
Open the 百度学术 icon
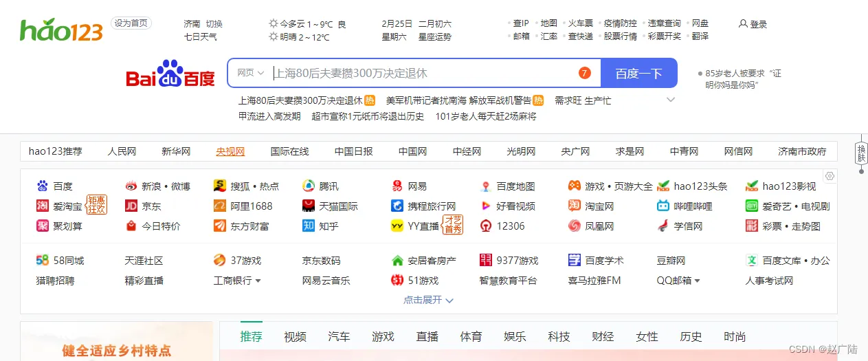pos(575,261)
